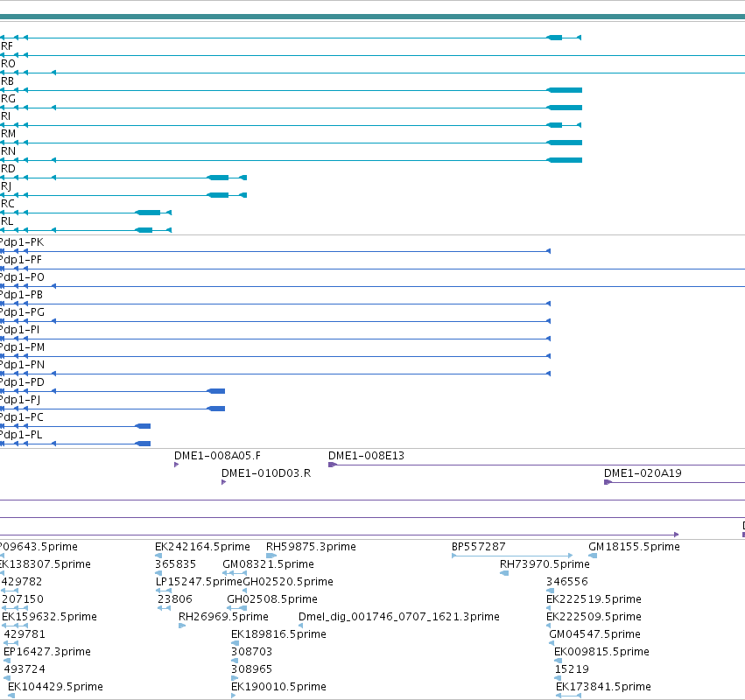This screenshot has width=745, height=700.
Task: Click the RJ transcript label
Action: pos(6,186)
